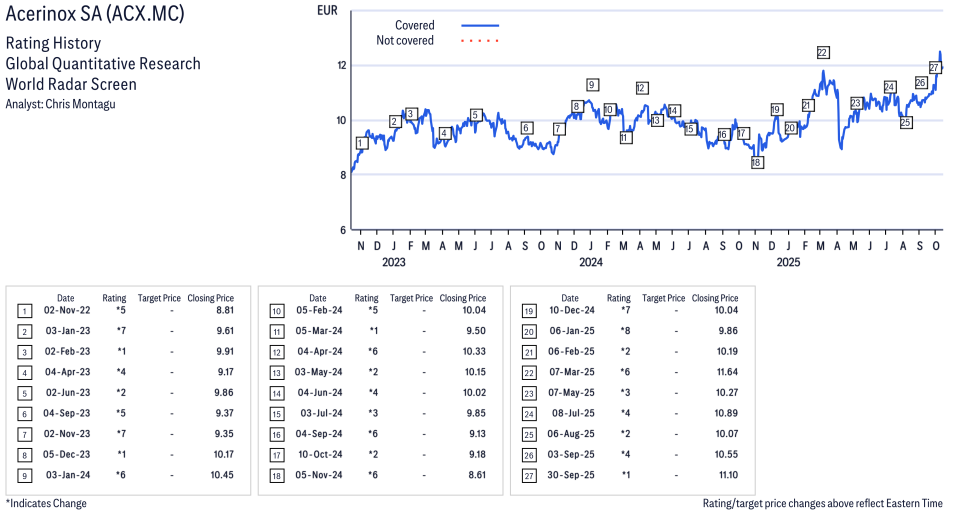954x510 pixels.
Task: Click the World Radar Screen heading
Action: point(71,84)
